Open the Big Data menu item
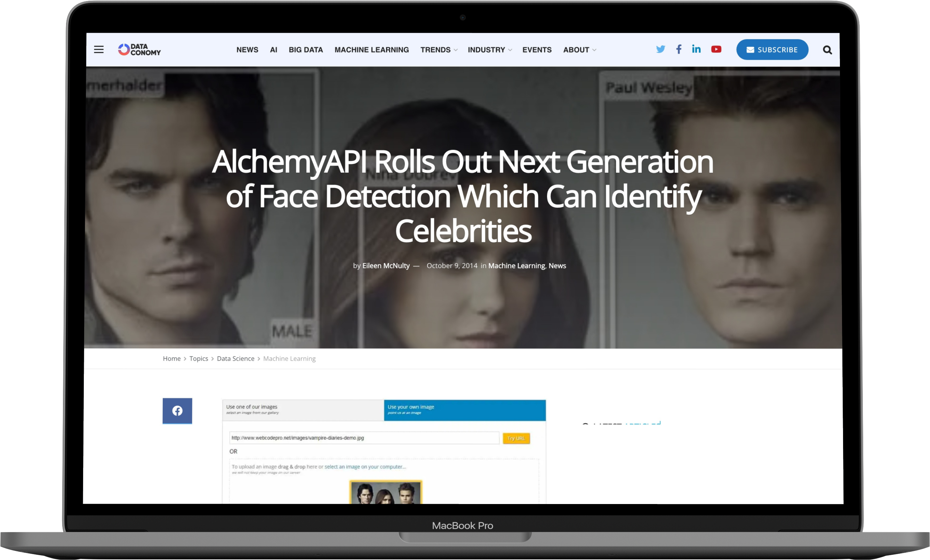The width and height of the screenshot is (930, 560). pyautogui.click(x=306, y=50)
